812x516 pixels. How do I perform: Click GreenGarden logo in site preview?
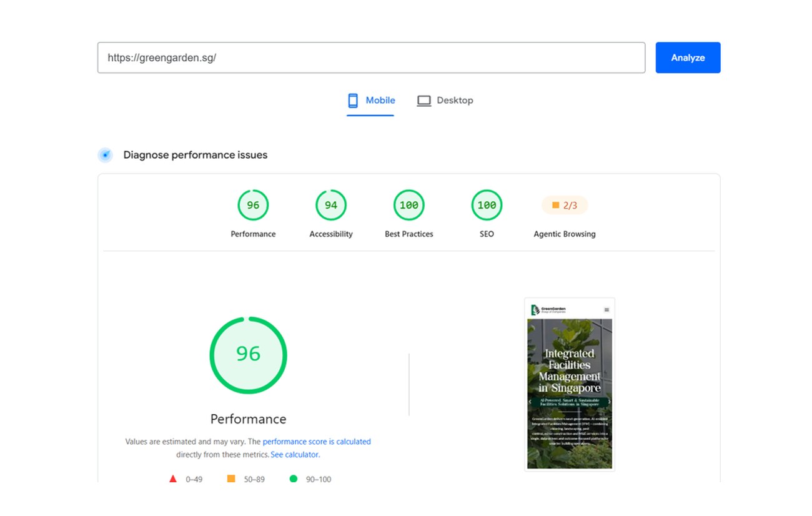(548, 310)
